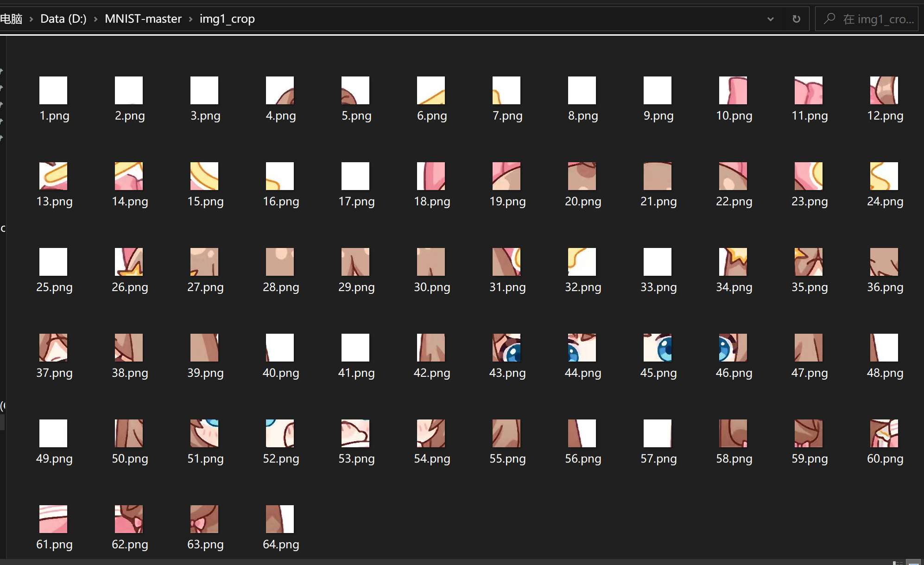
Task: Select the 45.png blue eye thumbnail
Action: click(x=658, y=348)
